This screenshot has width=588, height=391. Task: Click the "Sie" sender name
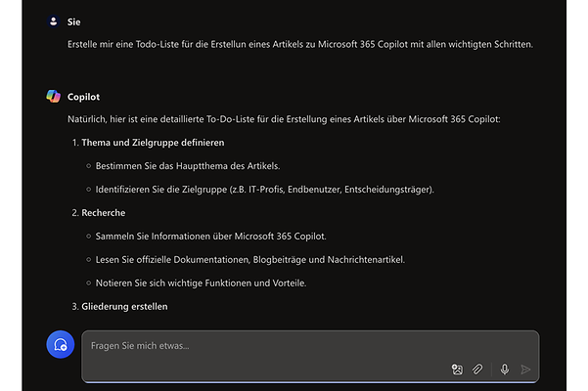coord(73,21)
